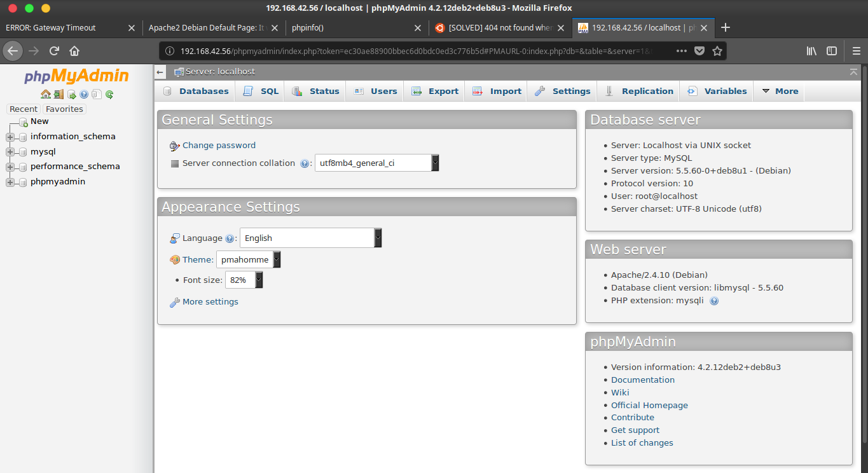Screen dimensions: 868x473
Task: Reload the page in Firefox toolbar
Action: pos(54,51)
